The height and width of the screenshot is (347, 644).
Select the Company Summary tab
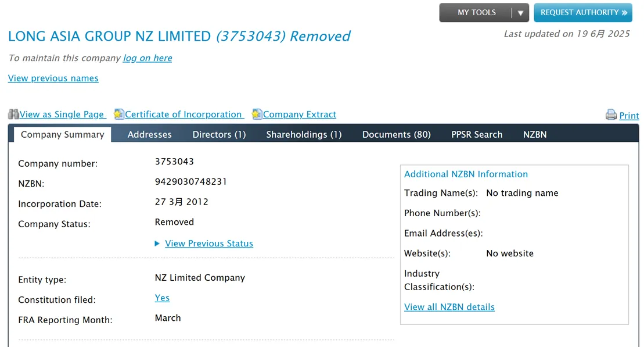coord(63,134)
